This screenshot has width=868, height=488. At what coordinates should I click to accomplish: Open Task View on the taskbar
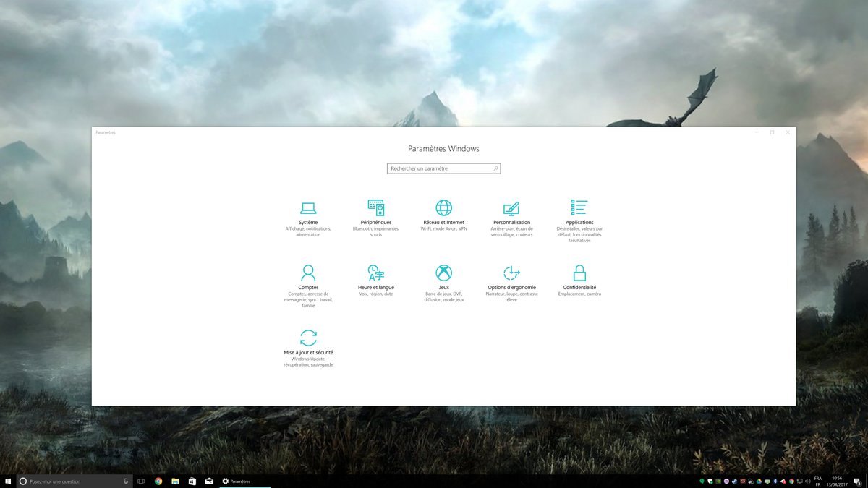140,480
